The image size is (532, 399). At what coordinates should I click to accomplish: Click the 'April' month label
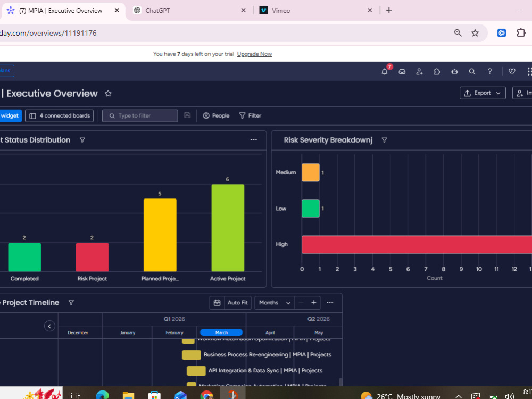pos(270,332)
